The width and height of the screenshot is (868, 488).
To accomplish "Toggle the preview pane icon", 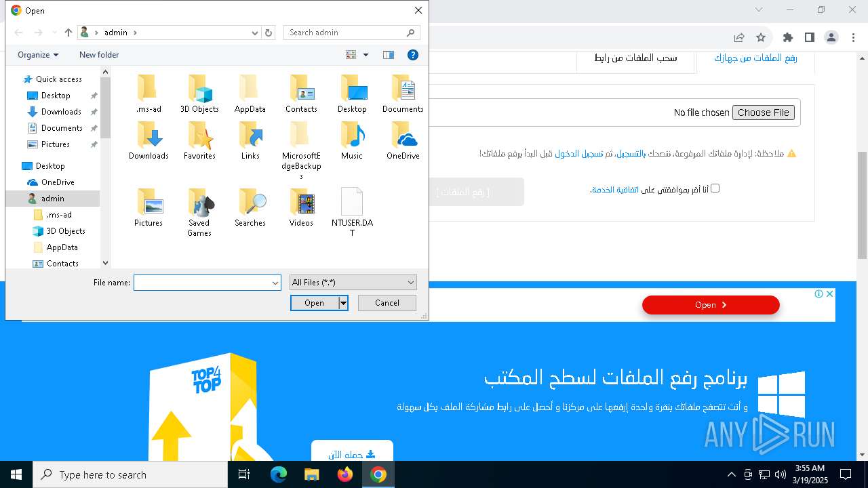I will click(x=389, y=55).
